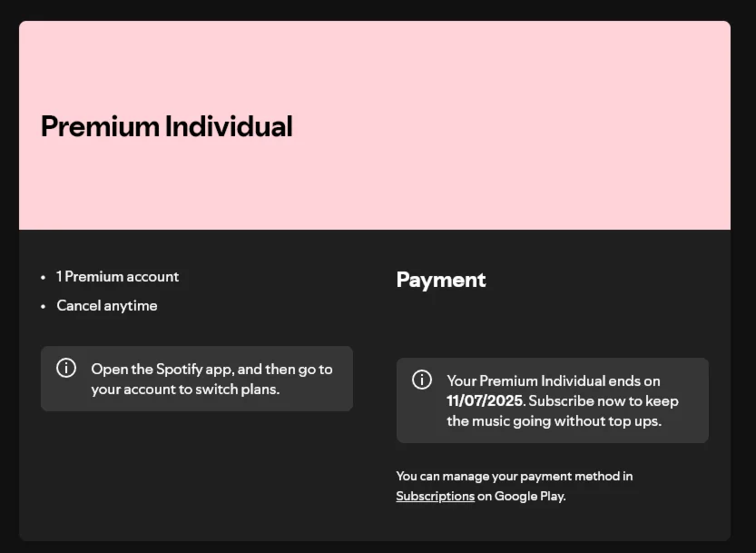Click the 'Cancel anytime' bullet item
The height and width of the screenshot is (553, 756).
pos(106,305)
